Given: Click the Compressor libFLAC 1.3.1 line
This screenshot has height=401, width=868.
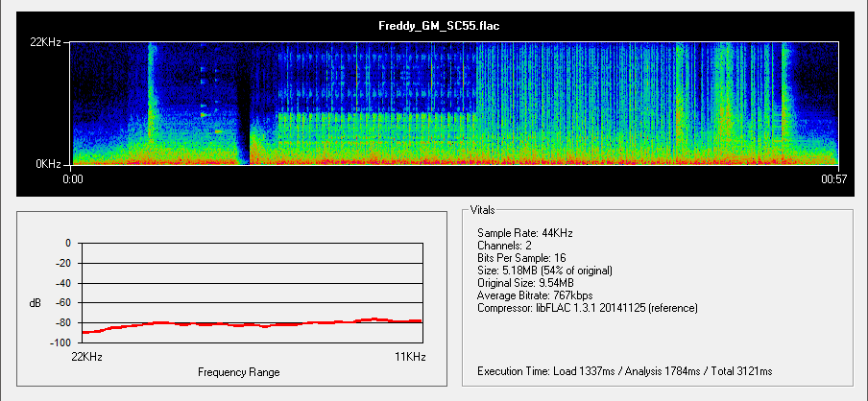Looking at the screenshot, I should click(587, 308).
